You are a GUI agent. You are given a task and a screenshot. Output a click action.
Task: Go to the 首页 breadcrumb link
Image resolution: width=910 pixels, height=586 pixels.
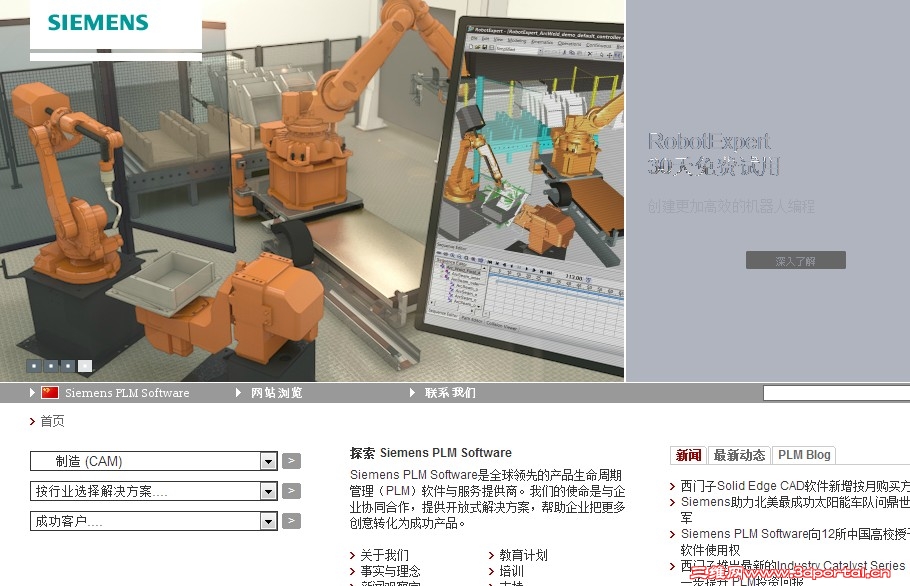tap(52, 421)
